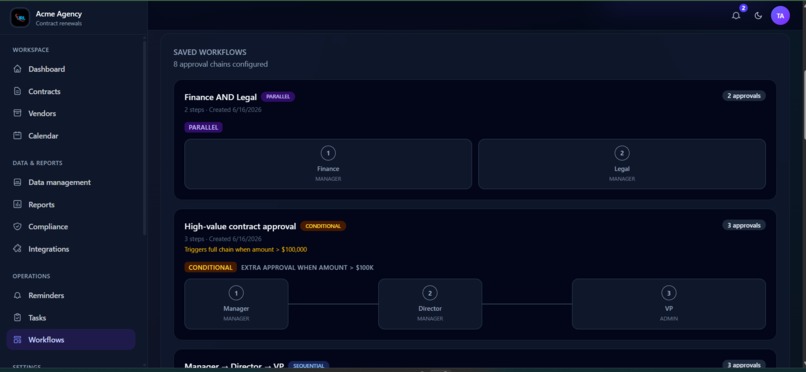Open Data management
Screen dimensions: 806x372
pos(71,182)
